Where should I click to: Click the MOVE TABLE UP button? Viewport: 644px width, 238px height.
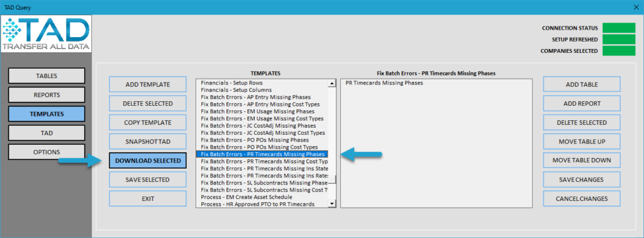(582, 142)
